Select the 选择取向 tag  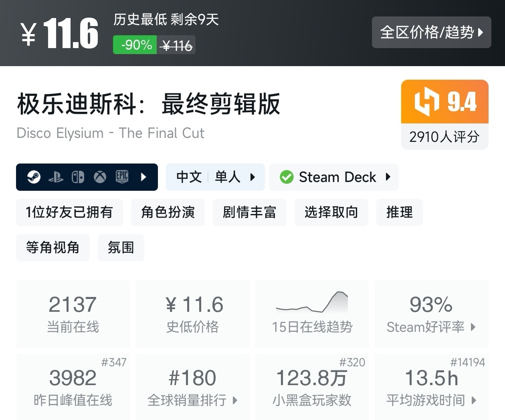coord(331,212)
